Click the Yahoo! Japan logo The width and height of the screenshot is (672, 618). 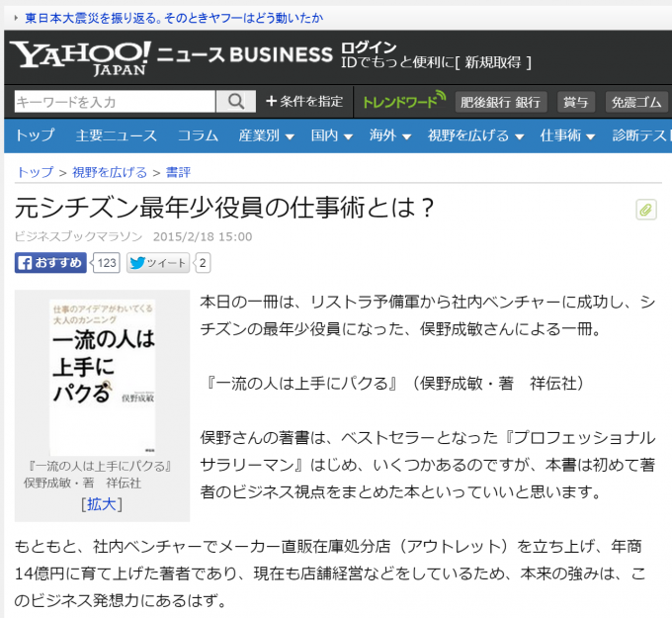click(x=81, y=56)
